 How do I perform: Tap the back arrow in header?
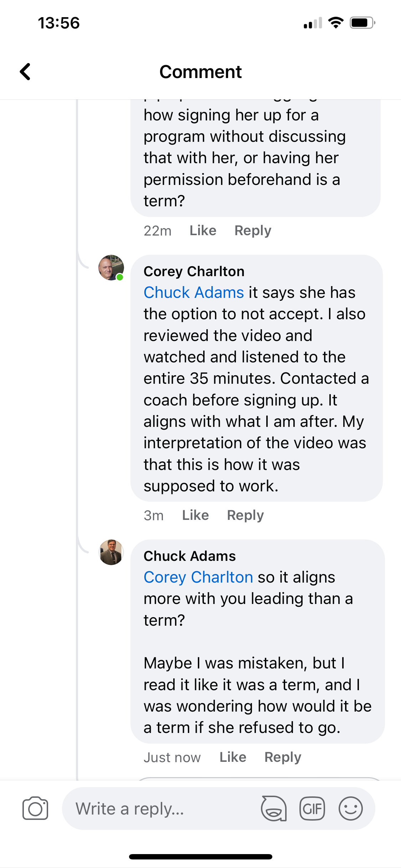pyautogui.click(x=25, y=72)
